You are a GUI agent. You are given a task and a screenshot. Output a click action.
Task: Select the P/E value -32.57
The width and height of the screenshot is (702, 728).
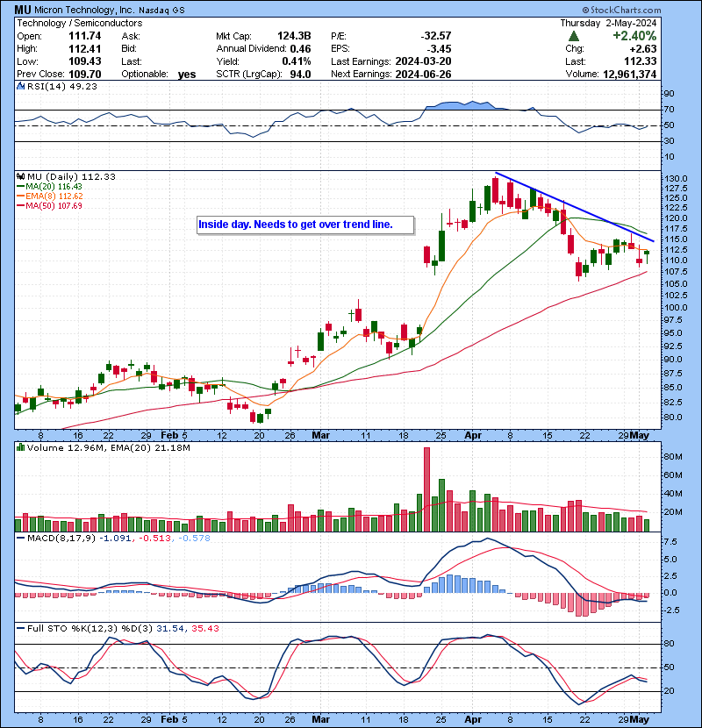[x=436, y=36]
